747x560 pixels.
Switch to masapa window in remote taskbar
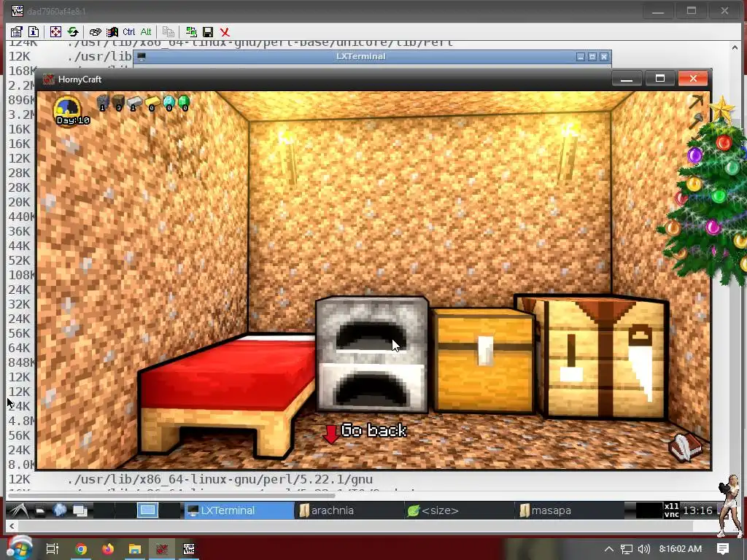[x=570, y=510]
